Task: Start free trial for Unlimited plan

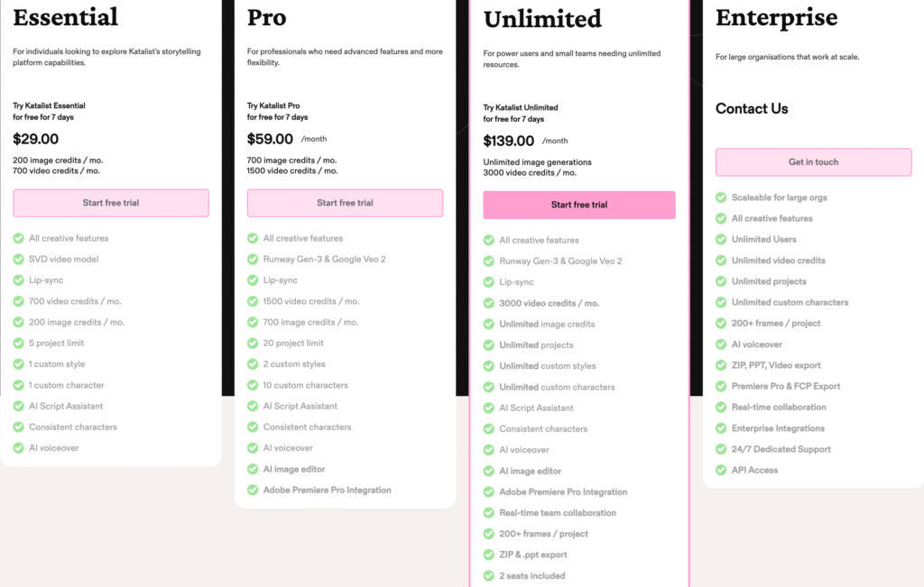Action: click(x=579, y=205)
